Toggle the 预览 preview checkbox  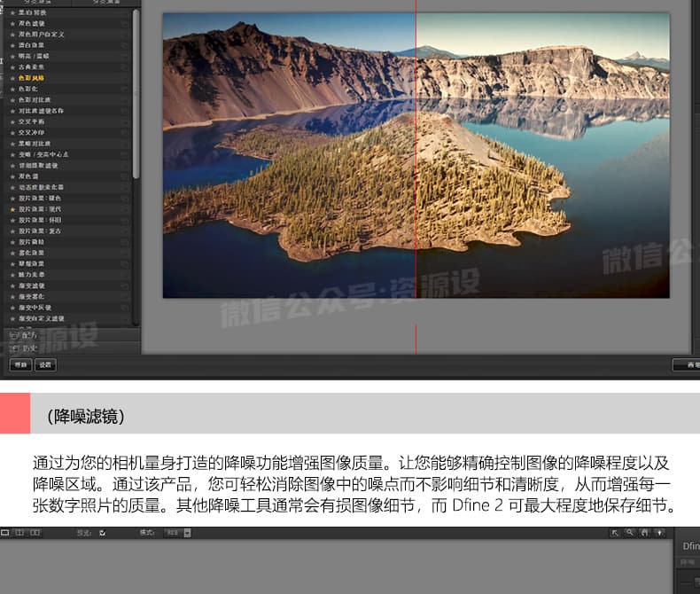tap(103, 533)
